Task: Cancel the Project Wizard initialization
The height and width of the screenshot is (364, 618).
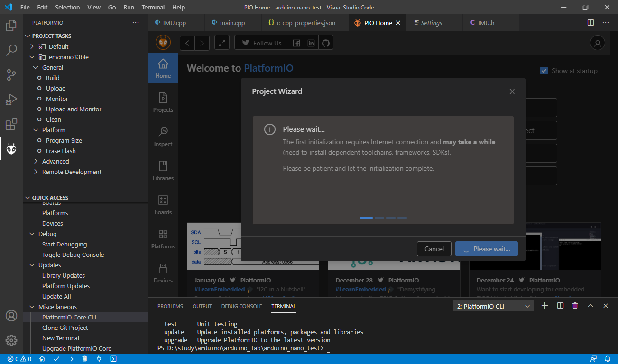Action: click(434, 248)
